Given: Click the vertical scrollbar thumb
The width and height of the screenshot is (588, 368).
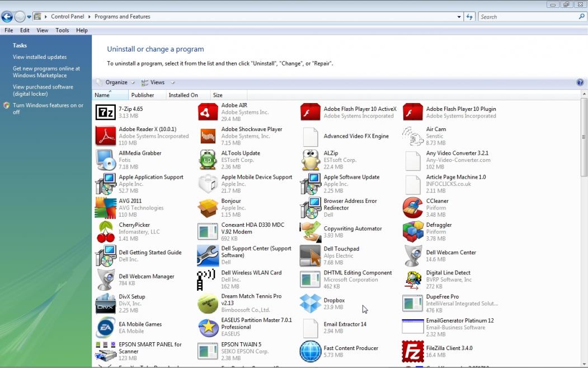Looking at the screenshot, I should (584, 137).
